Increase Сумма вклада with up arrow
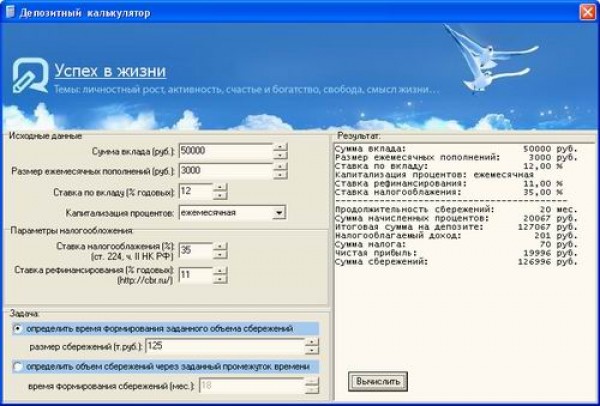 point(280,147)
